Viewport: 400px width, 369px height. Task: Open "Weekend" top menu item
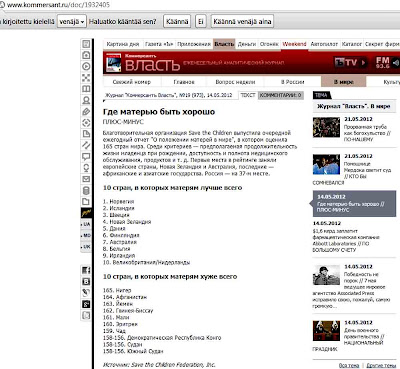(x=294, y=44)
